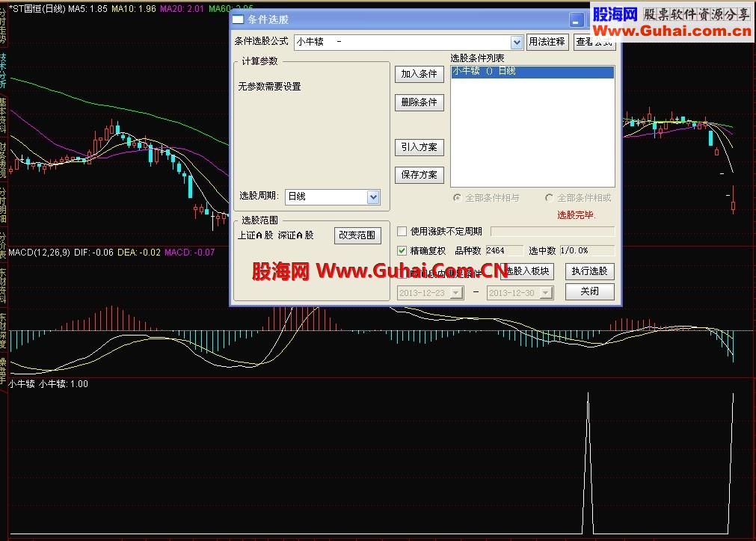Click the 品种数 value field 2464
Screen dimensions: 756x541
(x=504, y=251)
